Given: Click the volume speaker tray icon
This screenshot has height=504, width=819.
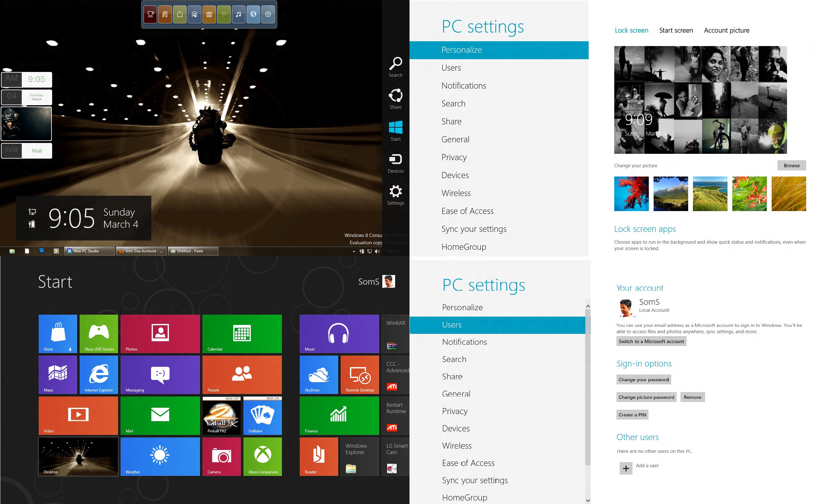Looking at the screenshot, I should tap(377, 251).
